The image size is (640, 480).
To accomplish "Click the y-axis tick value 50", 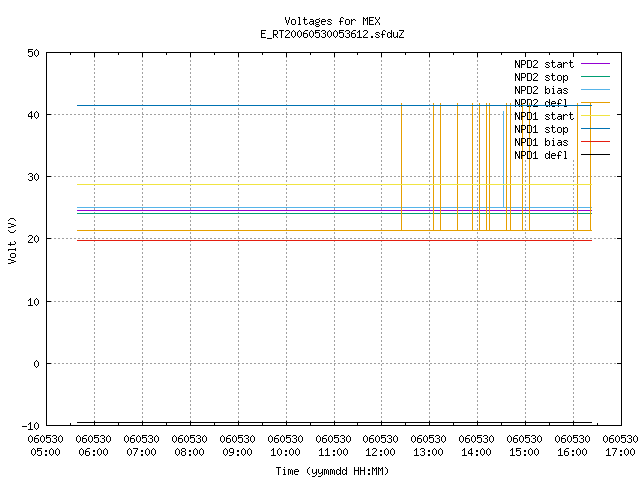I will coord(33,53).
